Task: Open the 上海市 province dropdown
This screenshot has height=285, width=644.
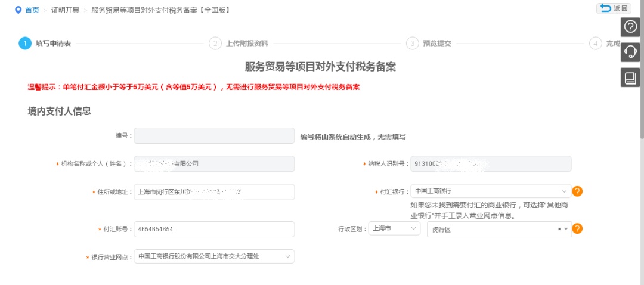Action: 413,228
